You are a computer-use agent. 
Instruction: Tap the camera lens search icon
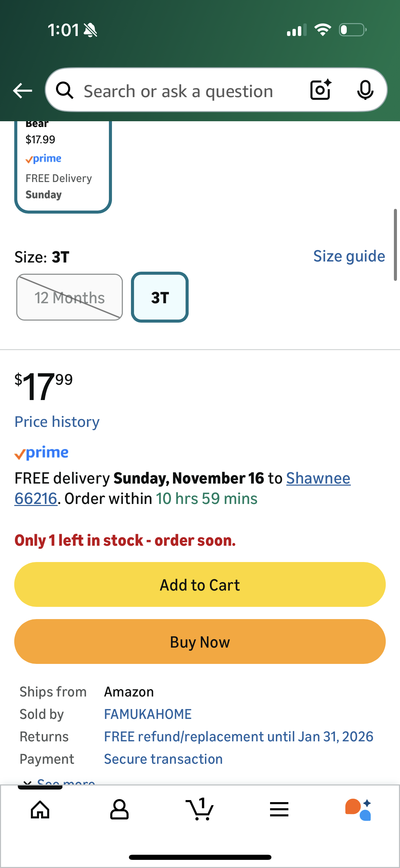pos(320,90)
